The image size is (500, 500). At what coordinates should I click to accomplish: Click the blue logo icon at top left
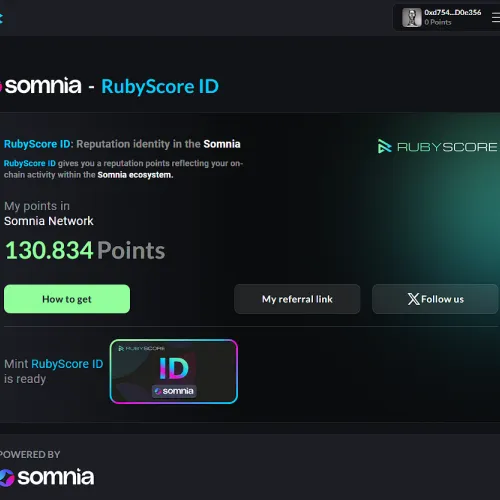(x=1, y=18)
